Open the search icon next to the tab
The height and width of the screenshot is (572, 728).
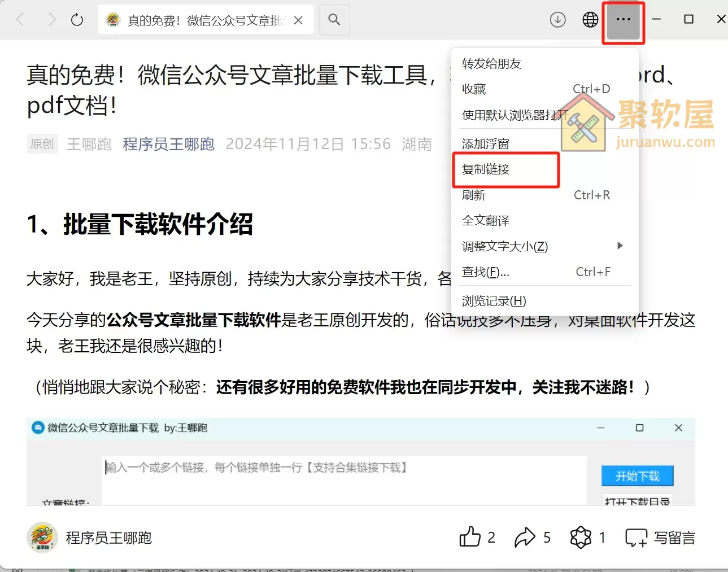pos(334,19)
